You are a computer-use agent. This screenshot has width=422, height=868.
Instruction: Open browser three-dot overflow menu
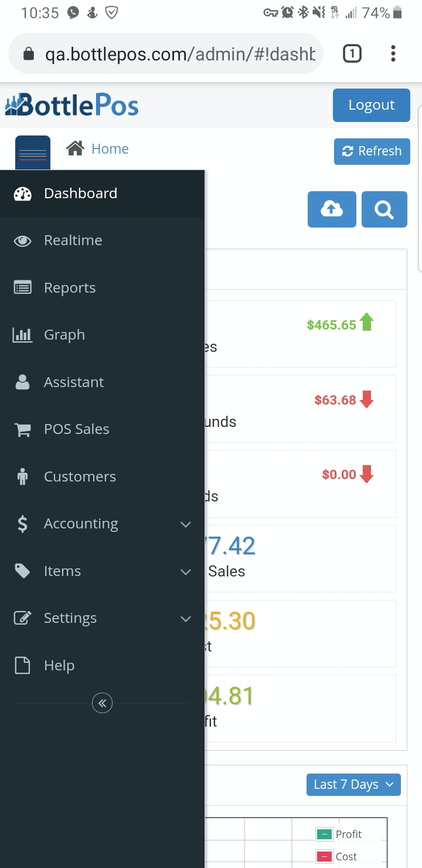tap(393, 54)
